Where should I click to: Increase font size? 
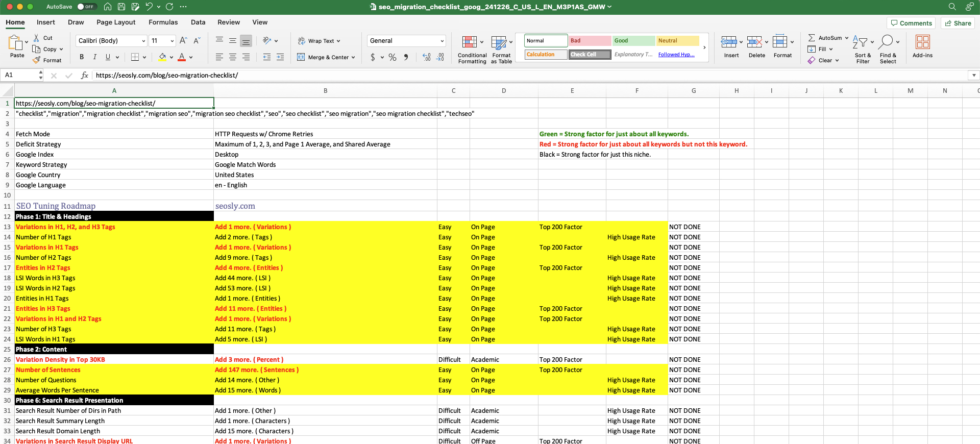[183, 41]
